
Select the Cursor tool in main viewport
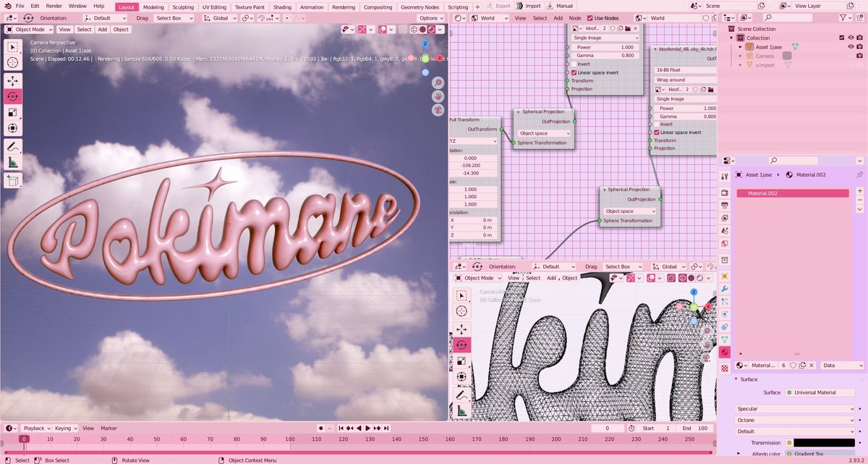click(13, 63)
